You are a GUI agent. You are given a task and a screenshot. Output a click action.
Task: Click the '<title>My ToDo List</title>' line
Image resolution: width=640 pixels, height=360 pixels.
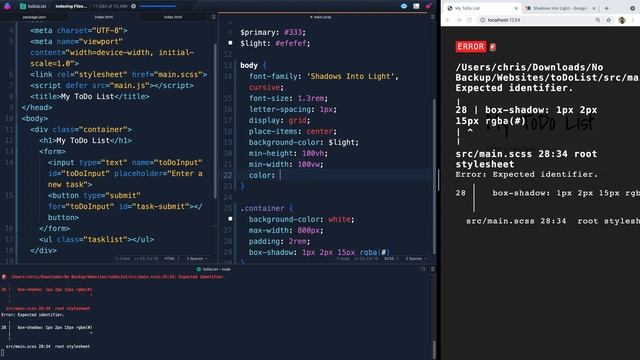pos(90,97)
